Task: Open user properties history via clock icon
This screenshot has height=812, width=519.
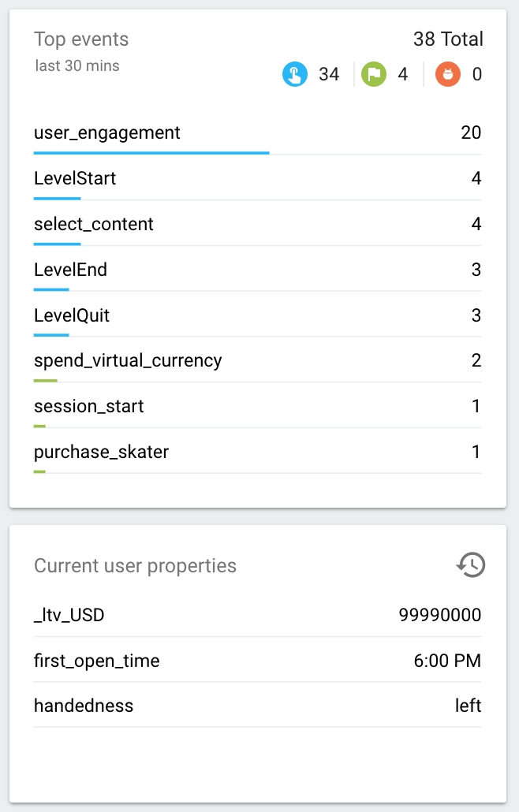Action: click(471, 565)
